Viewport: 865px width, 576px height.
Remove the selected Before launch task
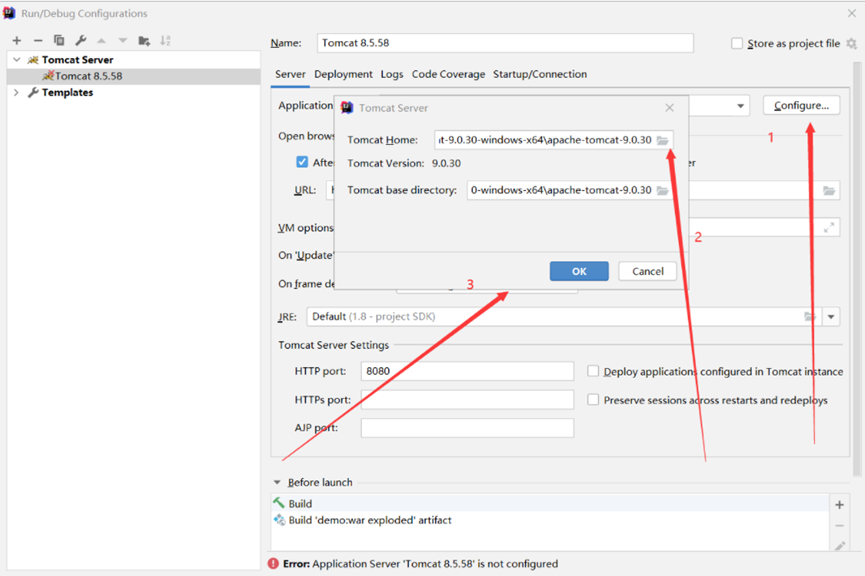pyautogui.click(x=839, y=526)
